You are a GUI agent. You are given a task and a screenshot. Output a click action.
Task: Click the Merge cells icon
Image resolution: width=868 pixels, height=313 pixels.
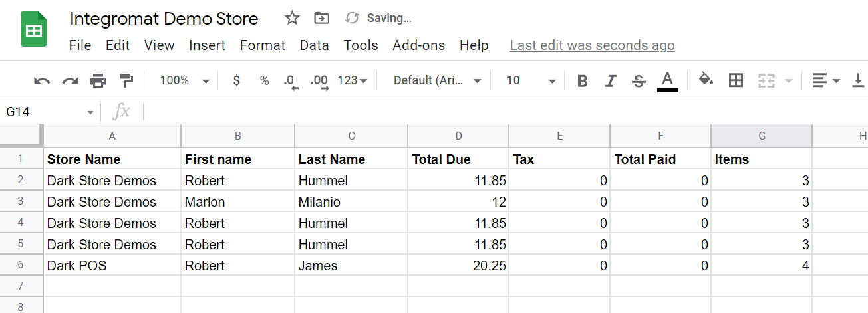[767, 81]
